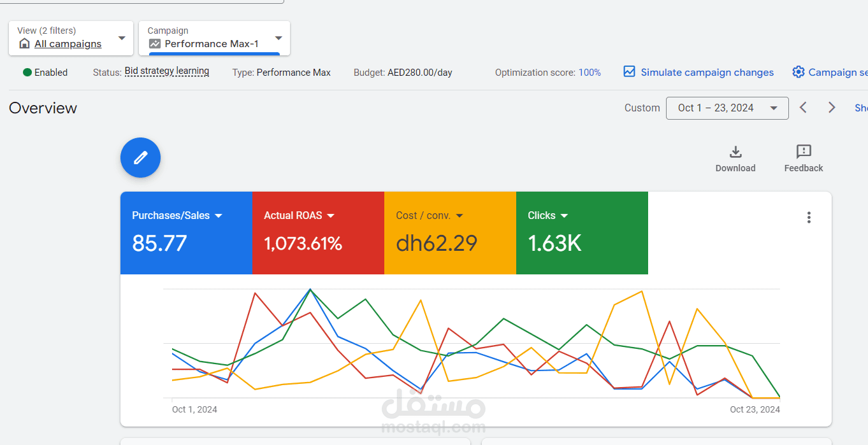Click the blue pencil edit button
Viewport: 868px width, 445px height.
[x=140, y=157]
